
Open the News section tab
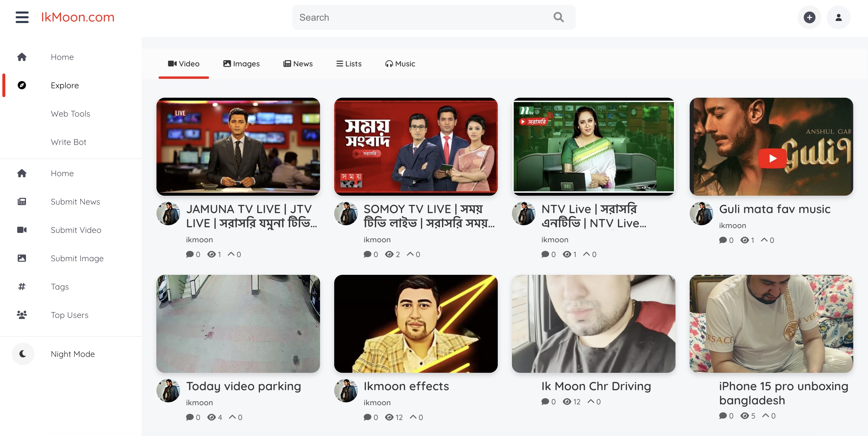coord(298,63)
